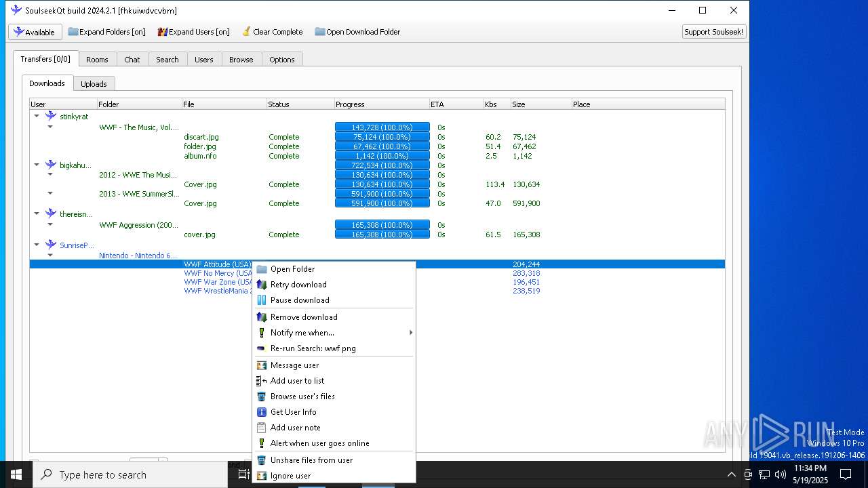
Task: Click the taskbar search box
Action: pos(130,474)
